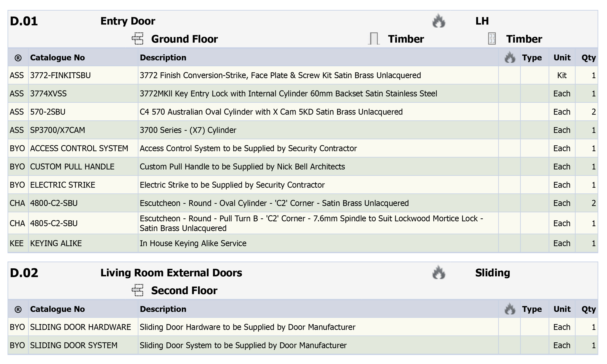Click the registered symbol header in D.01 table

(x=18, y=58)
